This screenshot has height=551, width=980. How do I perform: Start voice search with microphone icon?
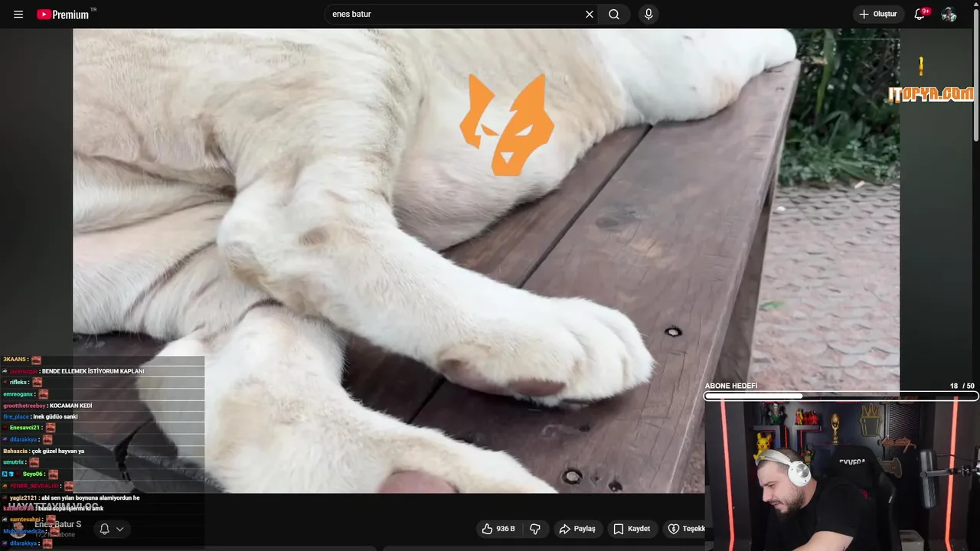coord(648,15)
